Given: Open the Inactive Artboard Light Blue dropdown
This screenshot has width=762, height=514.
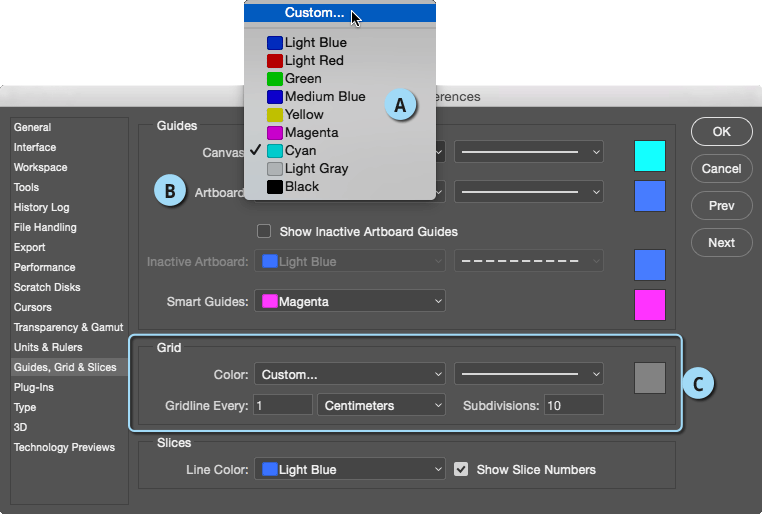Looking at the screenshot, I should 350,261.
